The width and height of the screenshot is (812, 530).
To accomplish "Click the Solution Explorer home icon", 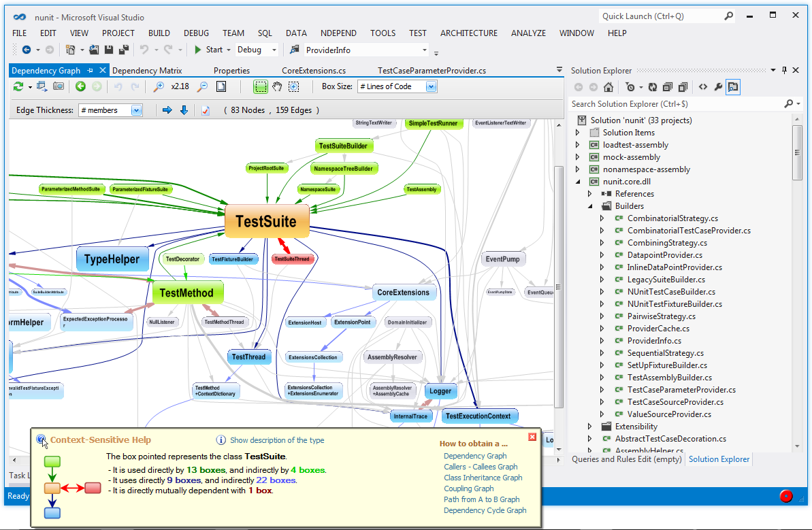I will [x=608, y=87].
